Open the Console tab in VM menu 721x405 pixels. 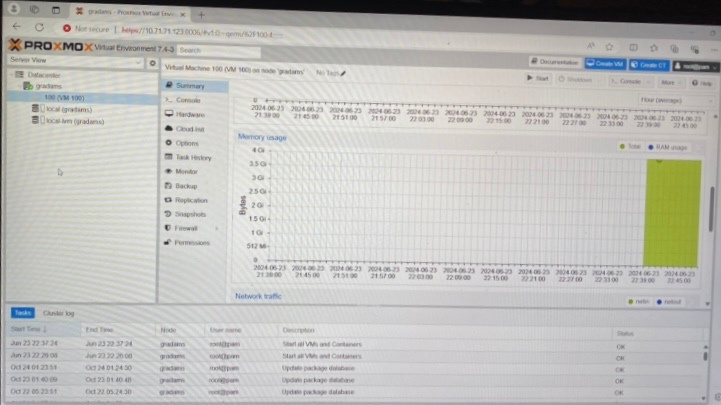click(188, 101)
